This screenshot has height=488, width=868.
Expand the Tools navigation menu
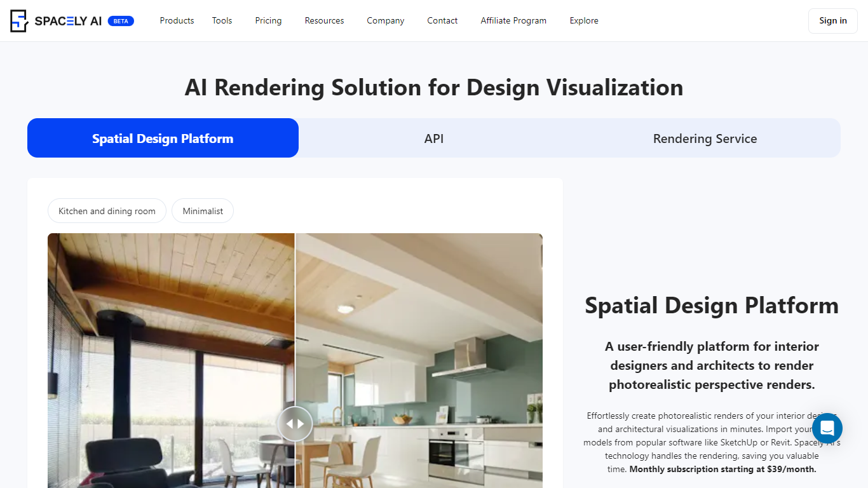(222, 21)
